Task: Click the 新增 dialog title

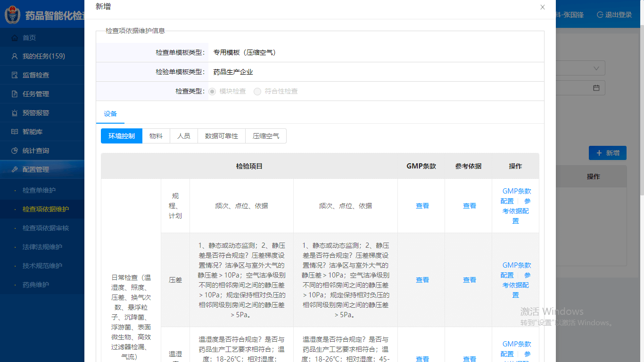Action: [103, 6]
